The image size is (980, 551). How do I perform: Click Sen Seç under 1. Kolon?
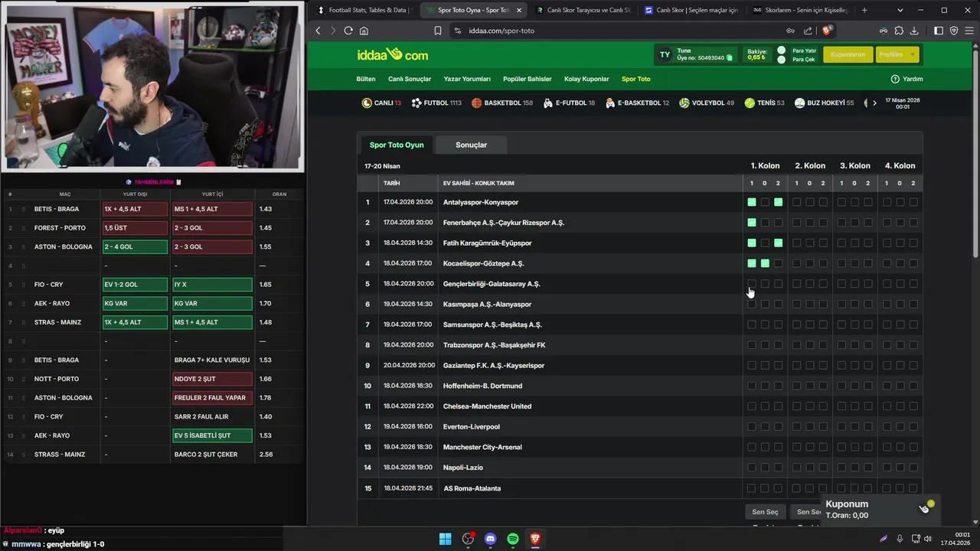click(x=765, y=512)
